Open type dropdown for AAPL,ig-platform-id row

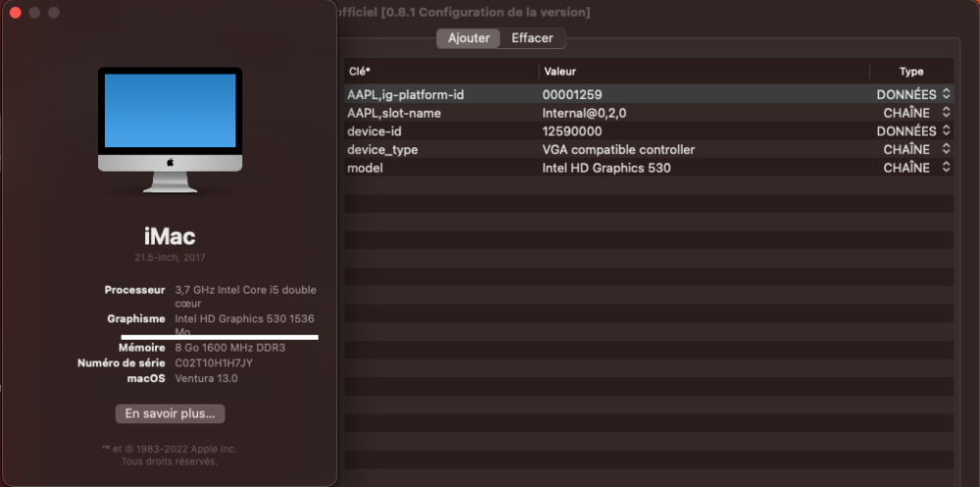pyautogui.click(x=946, y=94)
